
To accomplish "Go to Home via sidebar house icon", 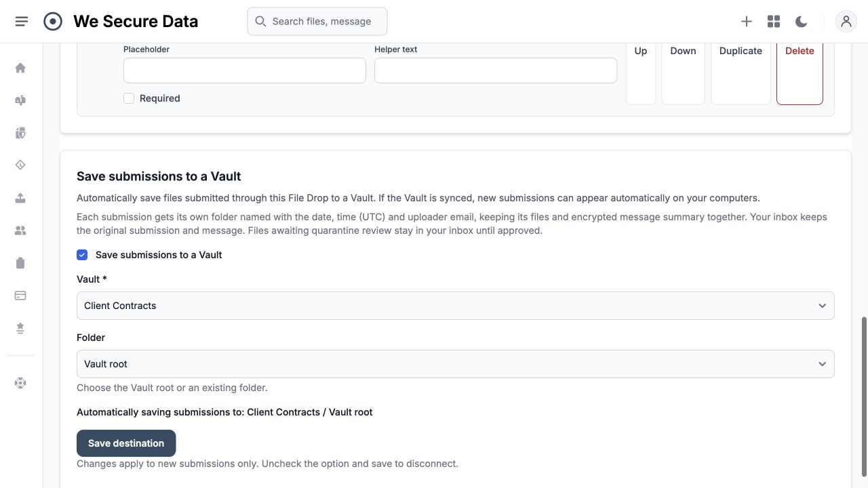I will coord(20,68).
